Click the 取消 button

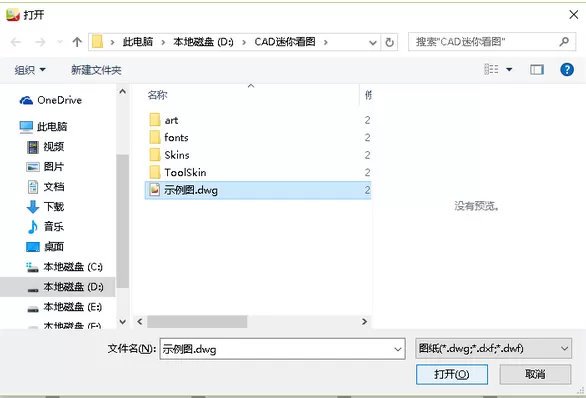(x=535, y=374)
